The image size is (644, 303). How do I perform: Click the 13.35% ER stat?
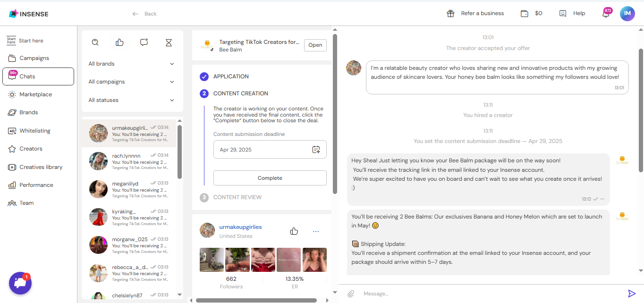(x=295, y=282)
